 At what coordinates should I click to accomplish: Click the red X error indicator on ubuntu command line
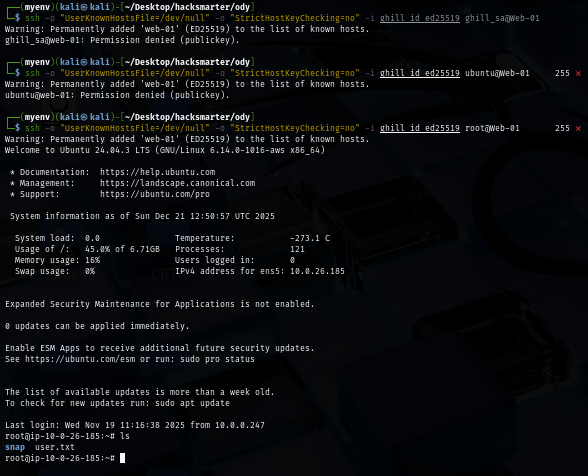click(578, 74)
